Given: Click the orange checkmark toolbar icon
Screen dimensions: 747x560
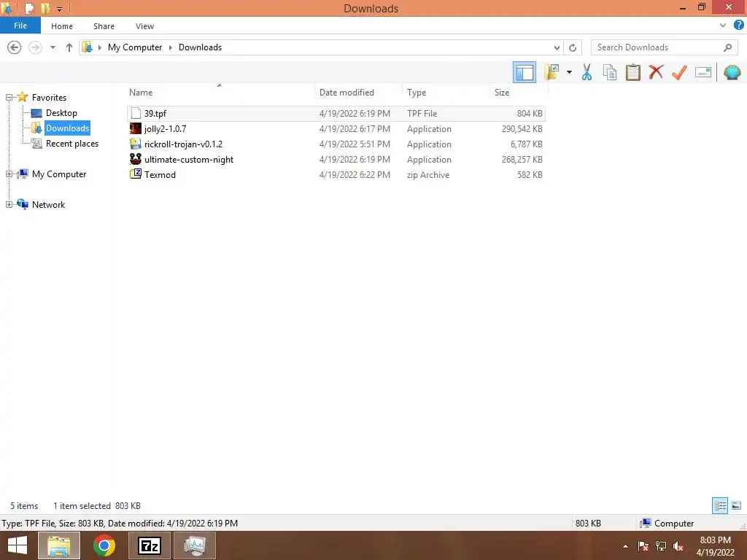Looking at the screenshot, I should tap(679, 72).
